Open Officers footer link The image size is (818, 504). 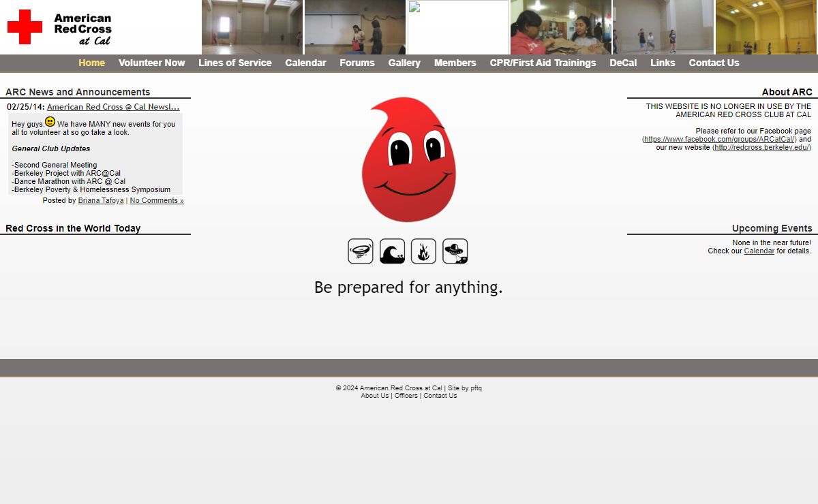[406, 396]
